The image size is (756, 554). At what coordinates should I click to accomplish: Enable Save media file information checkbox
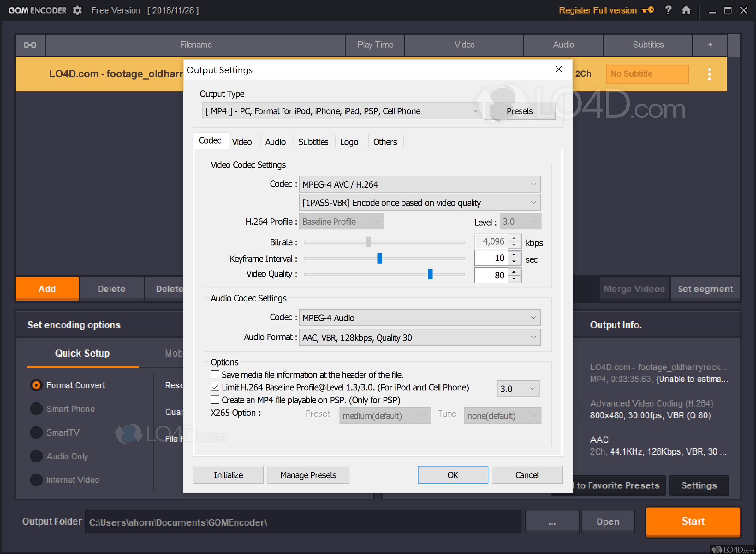[x=215, y=375]
